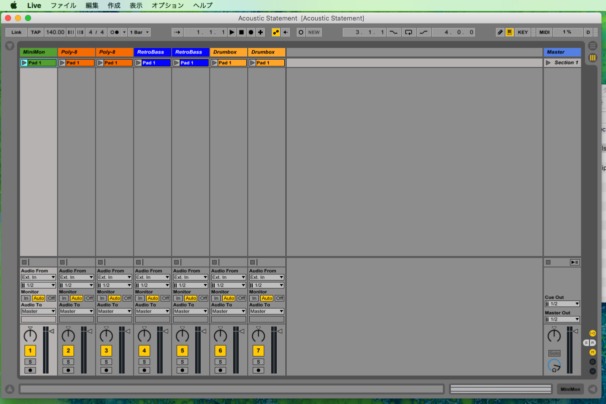Solo track 5

point(182,362)
